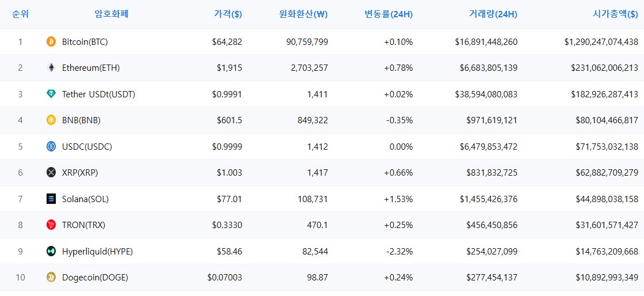This screenshot has height=296, width=644.
Task: Select Dogecoin market cap $10,892,993,349
Action: click(x=607, y=278)
